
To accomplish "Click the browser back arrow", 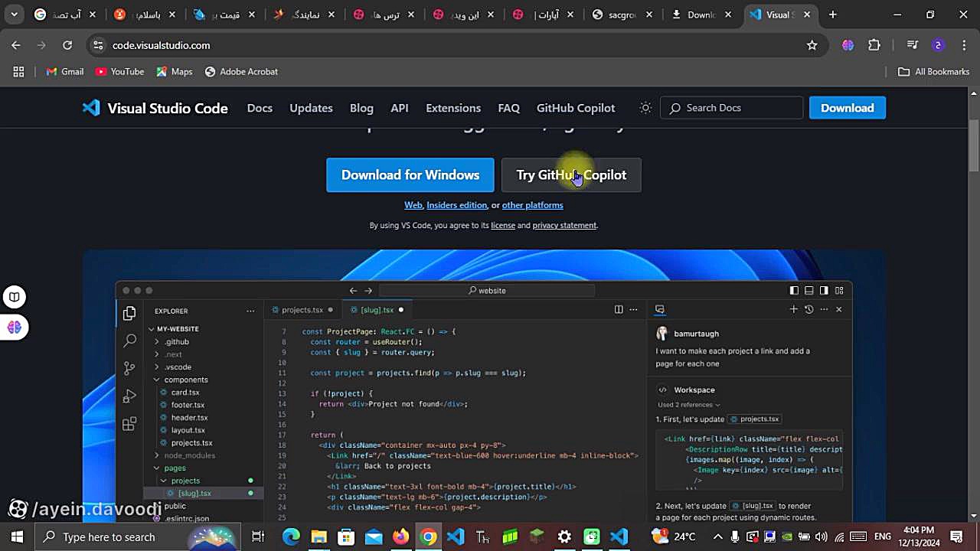I will click(x=16, y=45).
